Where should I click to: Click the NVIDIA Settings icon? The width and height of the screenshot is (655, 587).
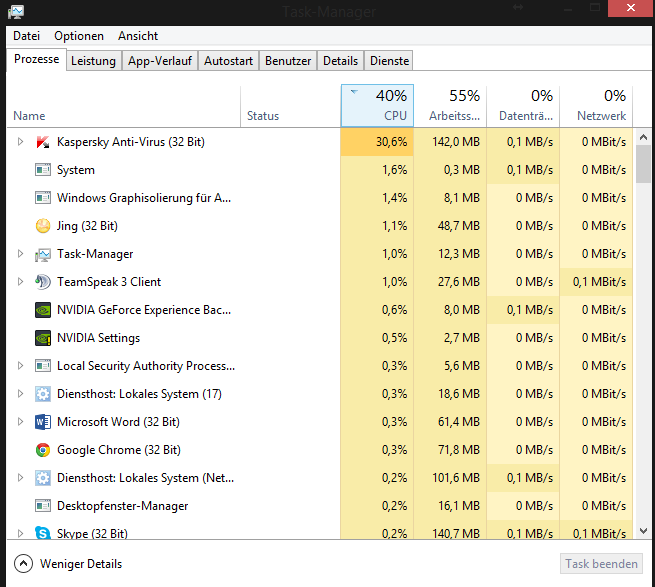point(43,338)
